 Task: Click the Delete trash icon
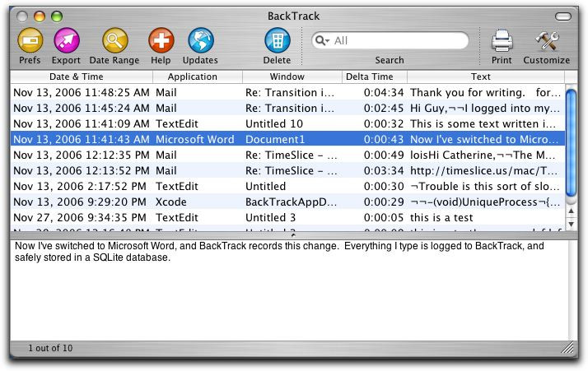click(x=278, y=40)
